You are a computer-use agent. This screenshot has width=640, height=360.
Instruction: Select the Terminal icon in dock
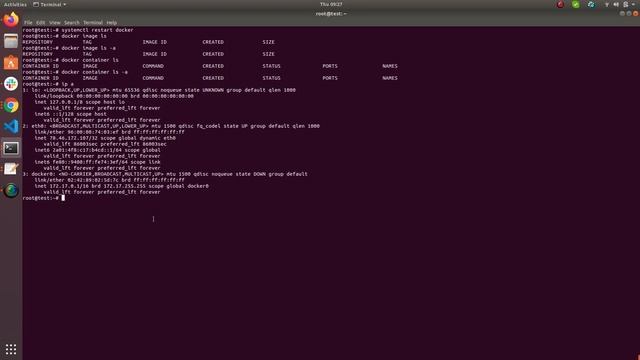pos(11,148)
